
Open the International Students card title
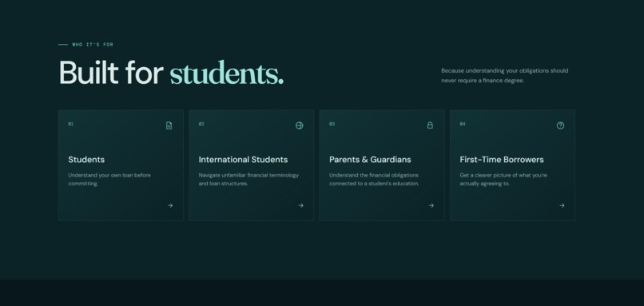pos(243,159)
